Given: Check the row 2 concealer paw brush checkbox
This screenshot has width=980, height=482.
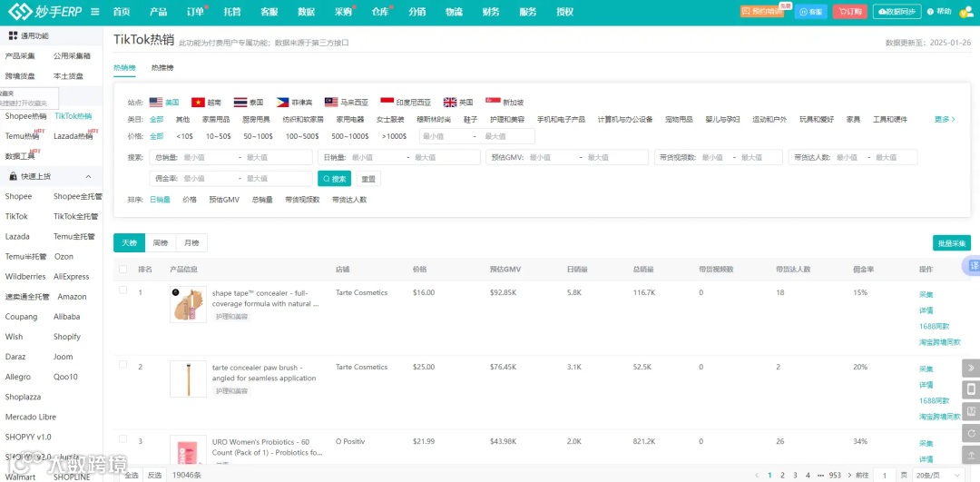Looking at the screenshot, I should (123, 365).
